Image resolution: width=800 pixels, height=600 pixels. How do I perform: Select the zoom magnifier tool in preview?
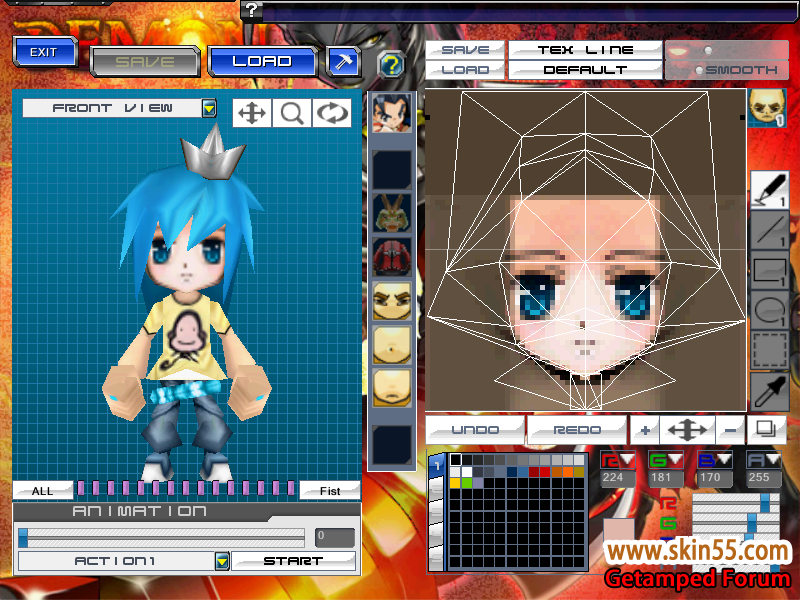tap(292, 113)
